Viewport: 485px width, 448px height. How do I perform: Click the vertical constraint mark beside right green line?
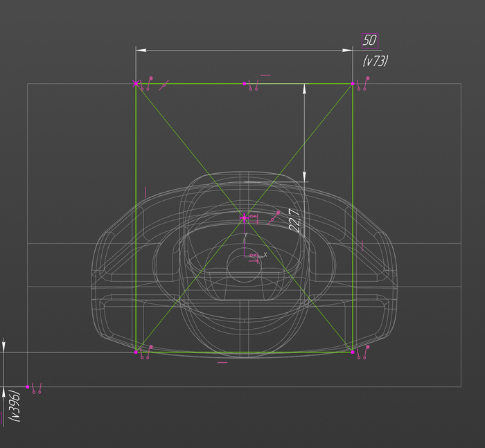(362, 245)
